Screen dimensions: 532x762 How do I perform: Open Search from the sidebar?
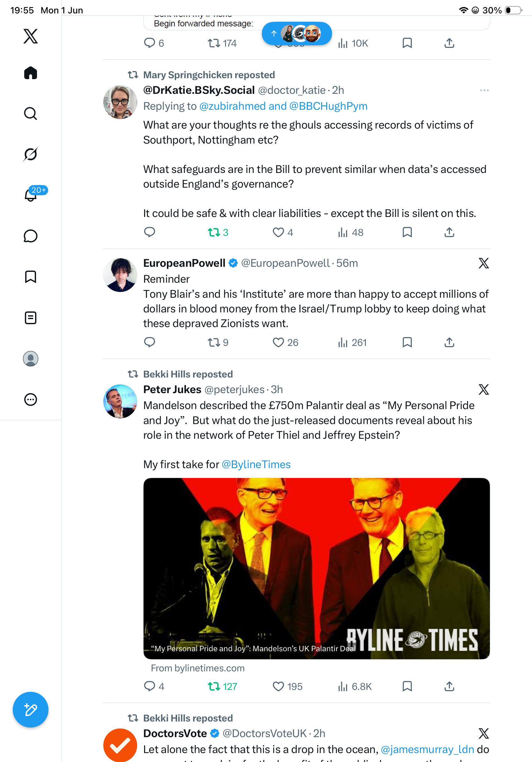[x=31, y=114]
